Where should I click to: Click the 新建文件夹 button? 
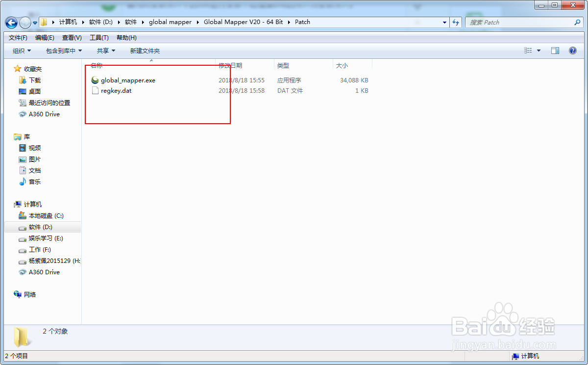(x=145, y=51)
